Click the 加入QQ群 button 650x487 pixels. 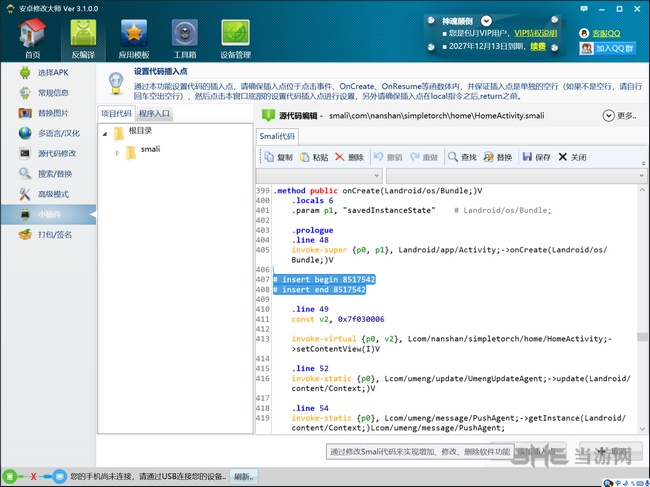coord(608,48)
